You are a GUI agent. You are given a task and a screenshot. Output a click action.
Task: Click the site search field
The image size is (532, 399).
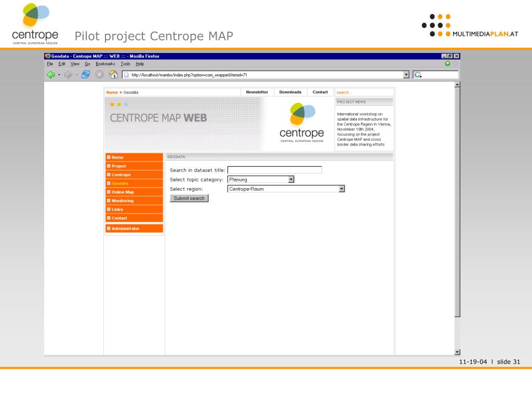pyautogui.click(x=364, y=92)
